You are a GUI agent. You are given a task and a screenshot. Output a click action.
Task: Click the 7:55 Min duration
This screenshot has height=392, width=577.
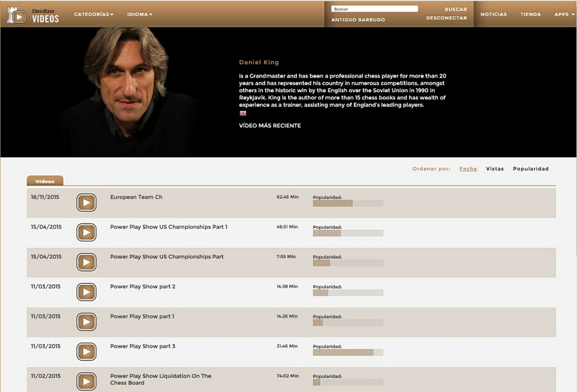click(x=286, y=256)
